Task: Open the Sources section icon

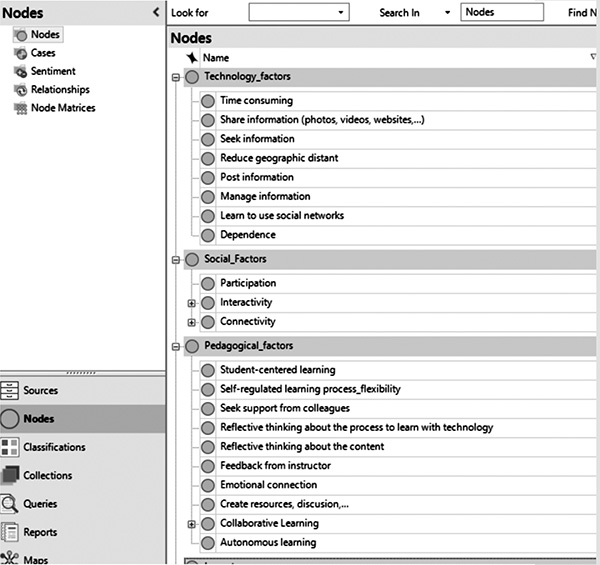Action: point(10,391)
